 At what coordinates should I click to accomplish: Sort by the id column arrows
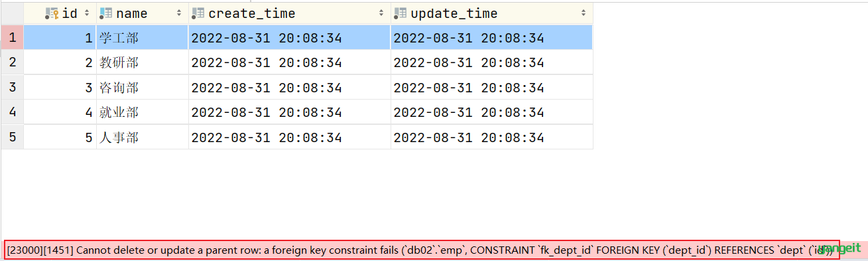[86, 13]
